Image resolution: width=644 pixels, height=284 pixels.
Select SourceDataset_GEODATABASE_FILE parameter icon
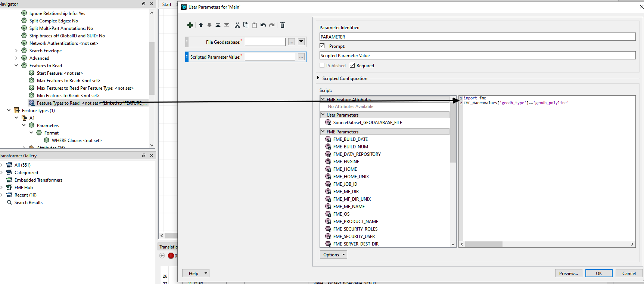328,122
